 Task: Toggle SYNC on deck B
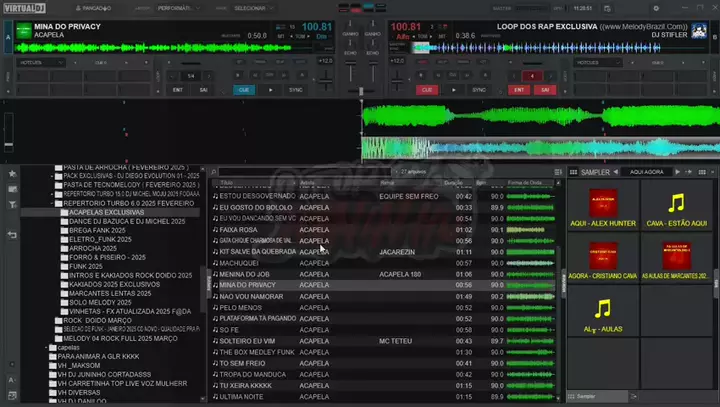479,90
